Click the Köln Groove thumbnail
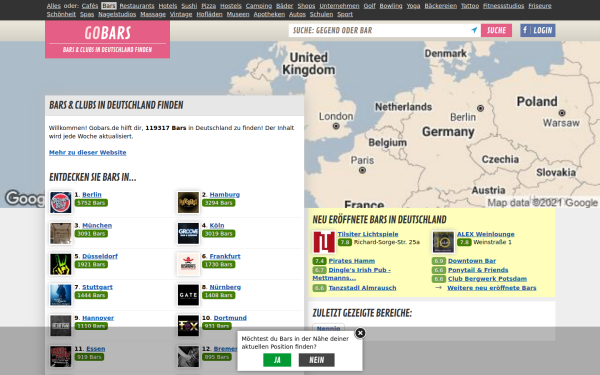The image size is (600, 375). coord(188,233)
